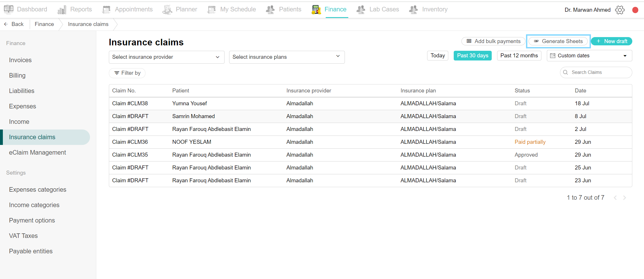Select Invoices in the Finance sidebar
This screenshot has width=644, height=279.
point(20,60)
